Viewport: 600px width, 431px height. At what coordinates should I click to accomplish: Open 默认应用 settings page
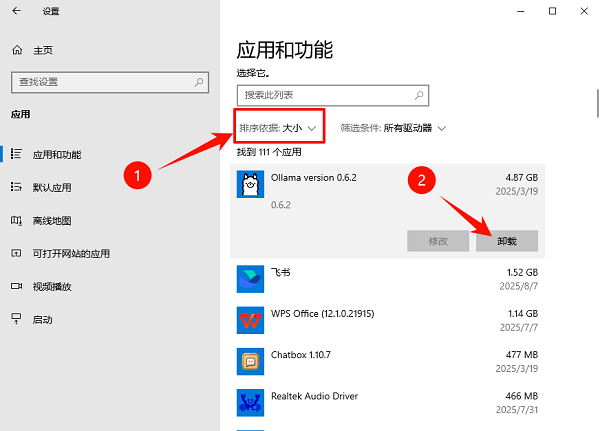tap(52, 187)
